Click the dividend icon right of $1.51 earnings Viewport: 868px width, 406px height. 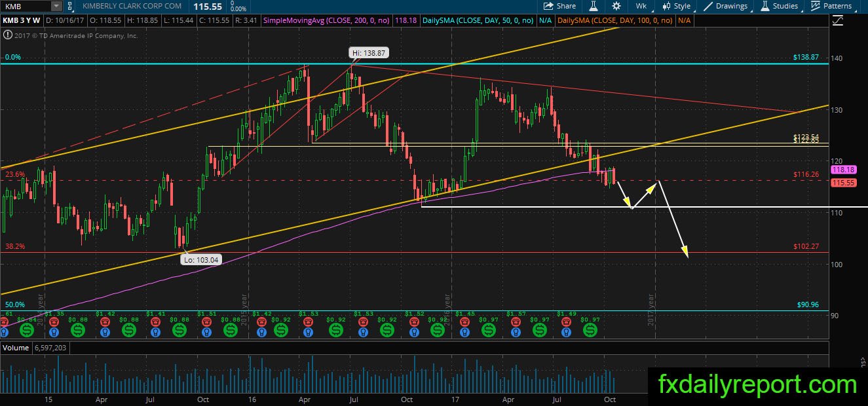point(231,330)
